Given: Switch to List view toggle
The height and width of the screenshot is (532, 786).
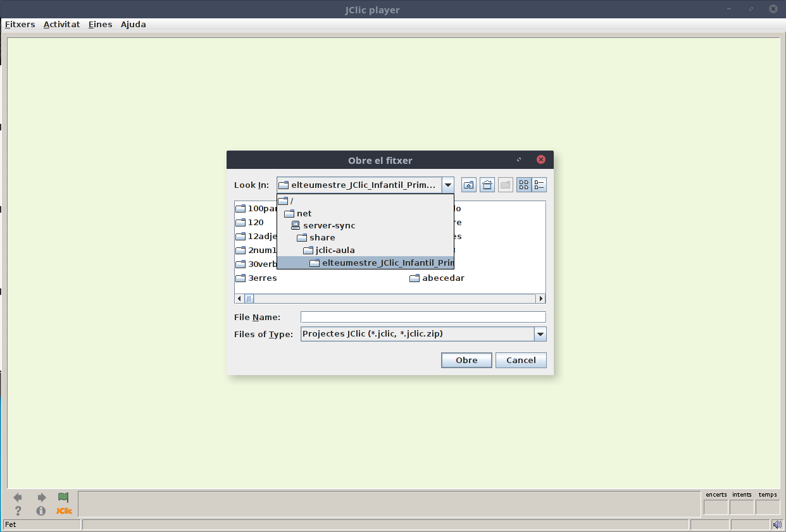Looking at the screenshot, I should (524, 185).
